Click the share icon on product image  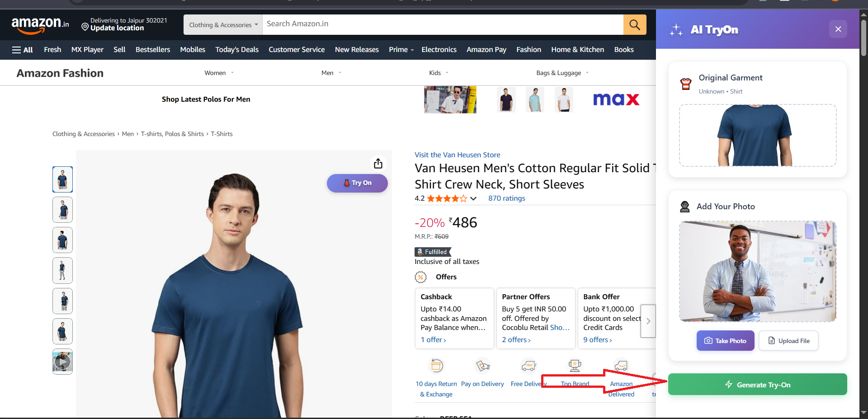click(378, 164)
